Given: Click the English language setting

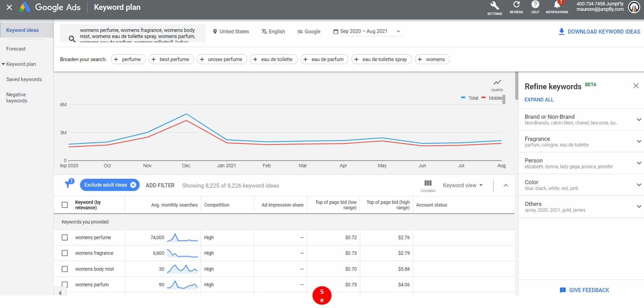Looking at the screenshot, I should click(273, 31).
